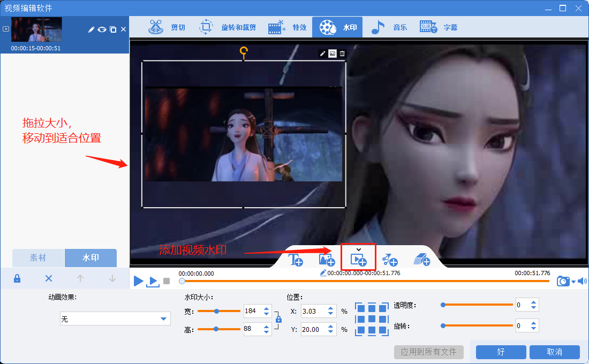Click the image icon on the watermark box

pos(333,54)
